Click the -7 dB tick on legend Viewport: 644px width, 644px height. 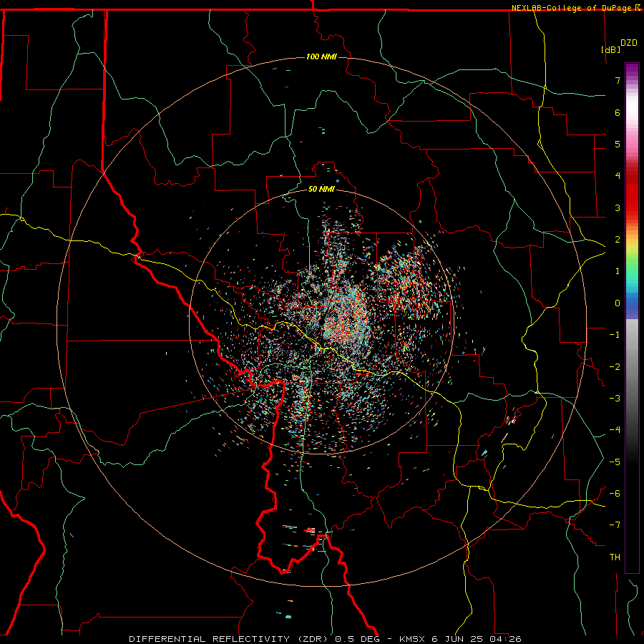pos(615,525)
